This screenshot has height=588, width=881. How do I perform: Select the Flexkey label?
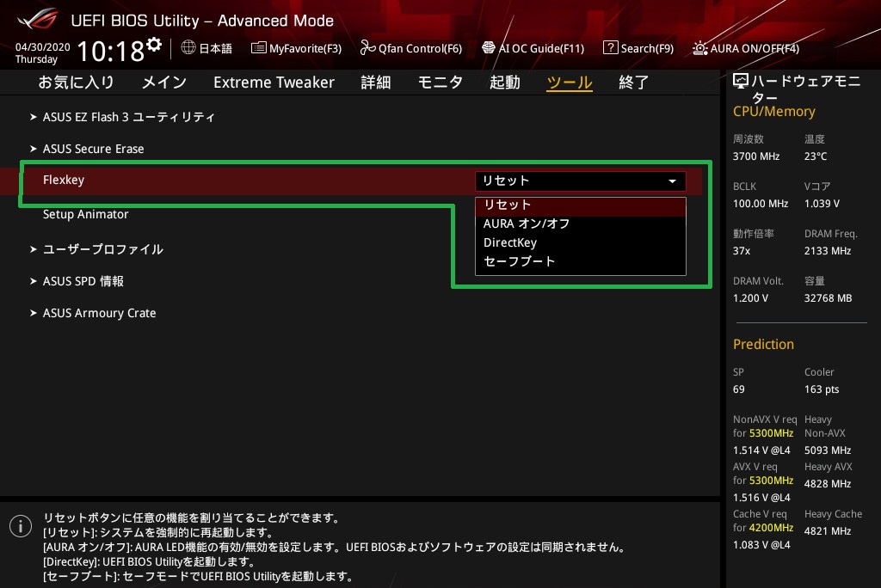tap(64, 180)
